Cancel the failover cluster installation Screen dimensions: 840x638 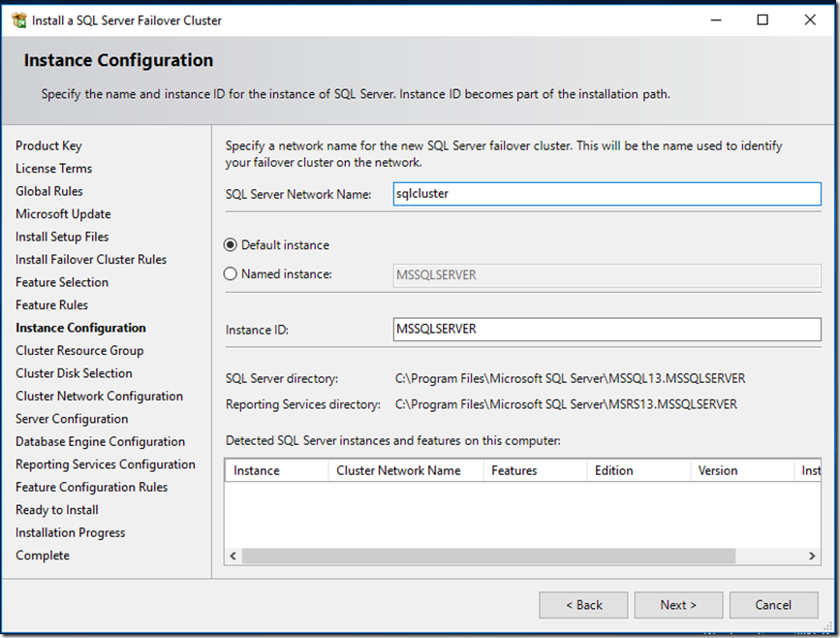click(773, 605)
